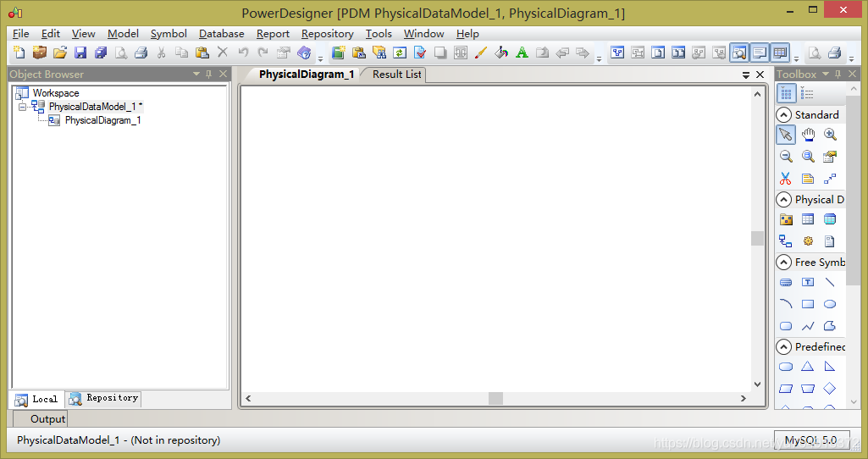This screenshot has width=868, height=459.
Task: Open the Object Browser panel dropdown arrow
Action: pyautogui.click(x=196, y=74)
